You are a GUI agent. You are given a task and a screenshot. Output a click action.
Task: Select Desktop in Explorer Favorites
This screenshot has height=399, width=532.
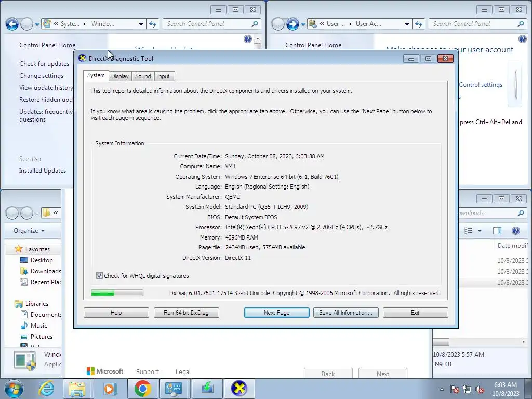pos(42,260)
